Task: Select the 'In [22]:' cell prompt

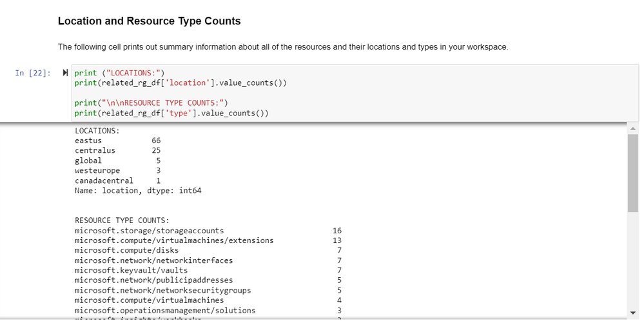Action: click(x=33, y=73)
